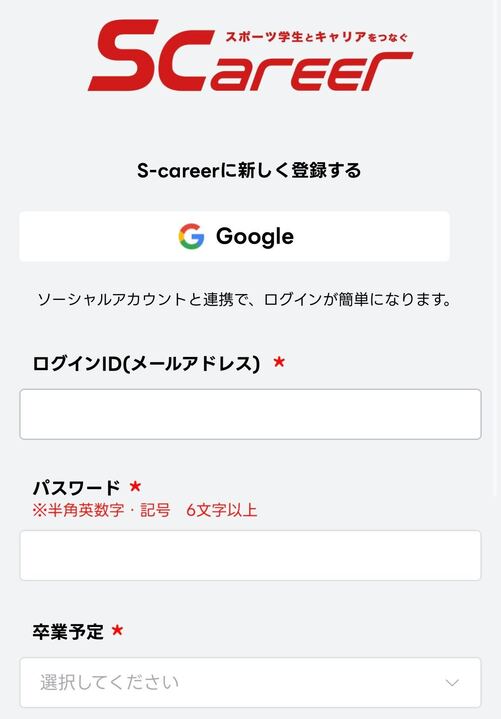Sign up with the Google button
Viewport: 501px width, 719px height.
234,237
